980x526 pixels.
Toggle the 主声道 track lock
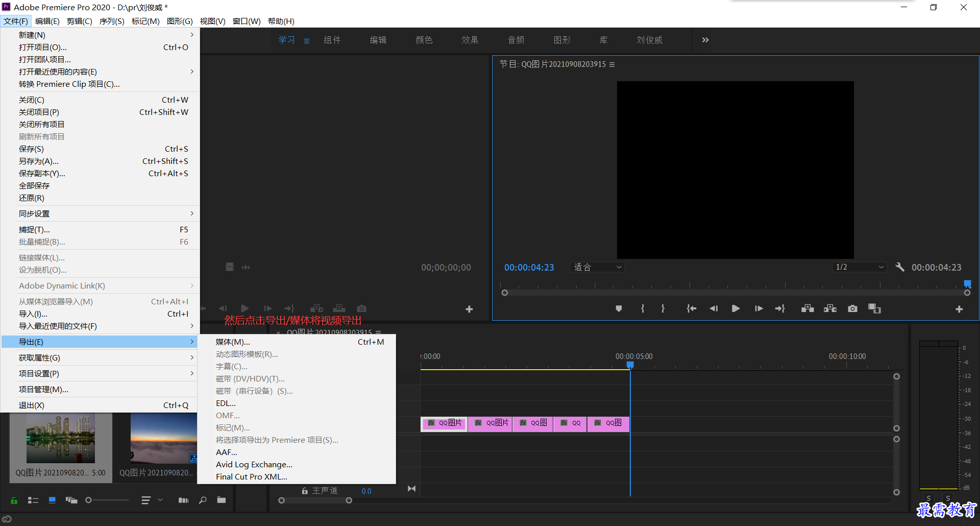coord(305,491)
